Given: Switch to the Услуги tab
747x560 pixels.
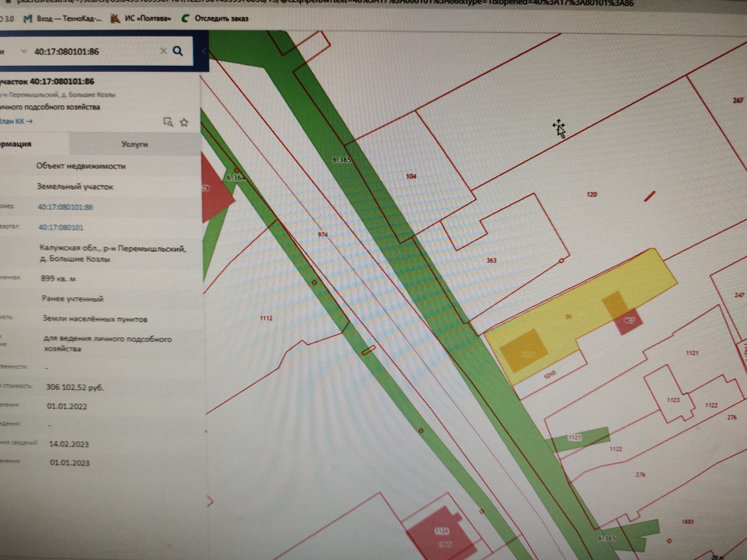Looking at the screenshot, I should 135,144.
